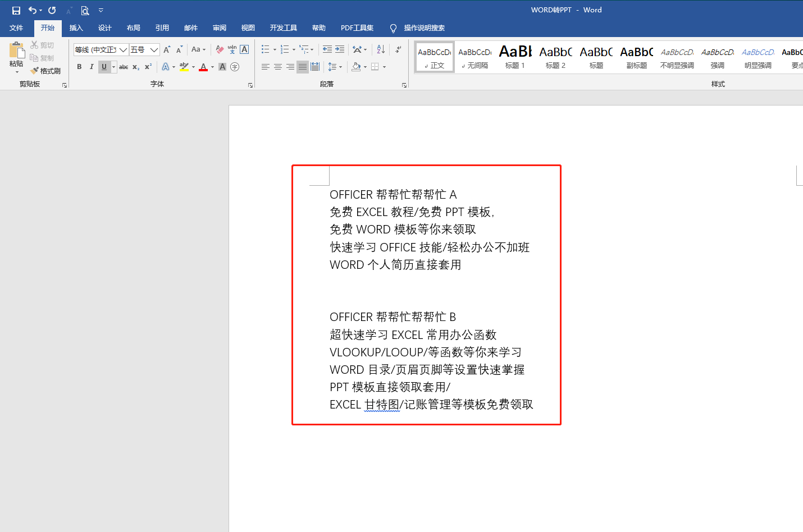Open the borders dropdown arrow
This screenshot has width=803, height=532.
click(x=385, y=67)
